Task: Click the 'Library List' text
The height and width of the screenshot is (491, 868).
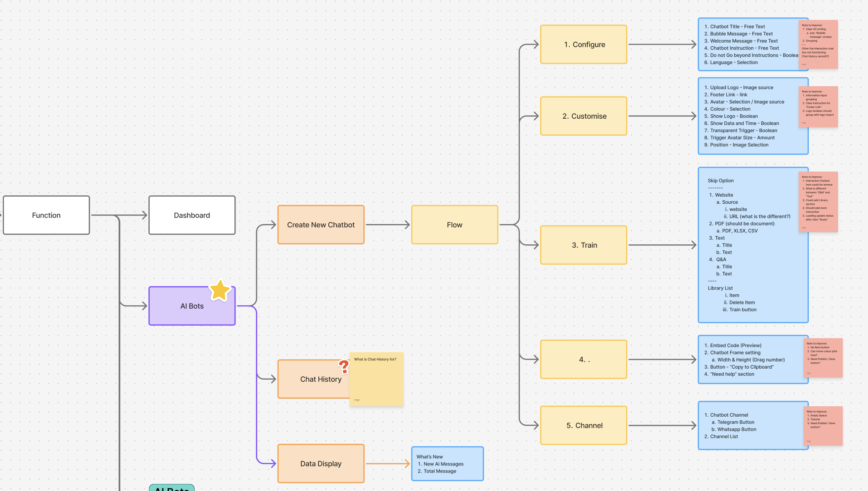Action: (720, 288)
